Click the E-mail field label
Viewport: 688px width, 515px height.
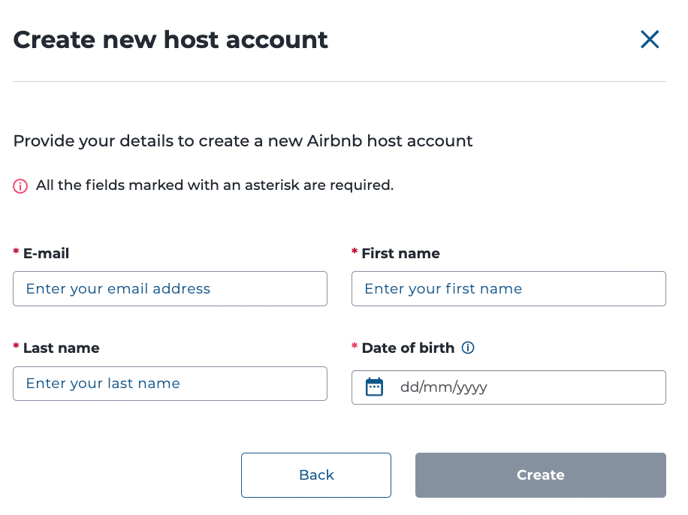coord(46,253)
